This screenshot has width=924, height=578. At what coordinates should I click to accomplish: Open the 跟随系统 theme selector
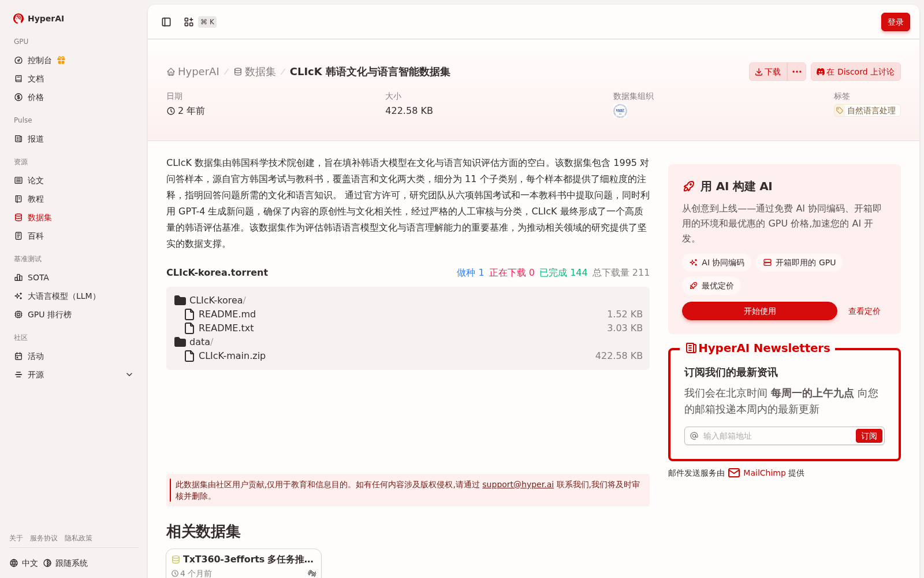pyautogui.click(x=65, y=563)
